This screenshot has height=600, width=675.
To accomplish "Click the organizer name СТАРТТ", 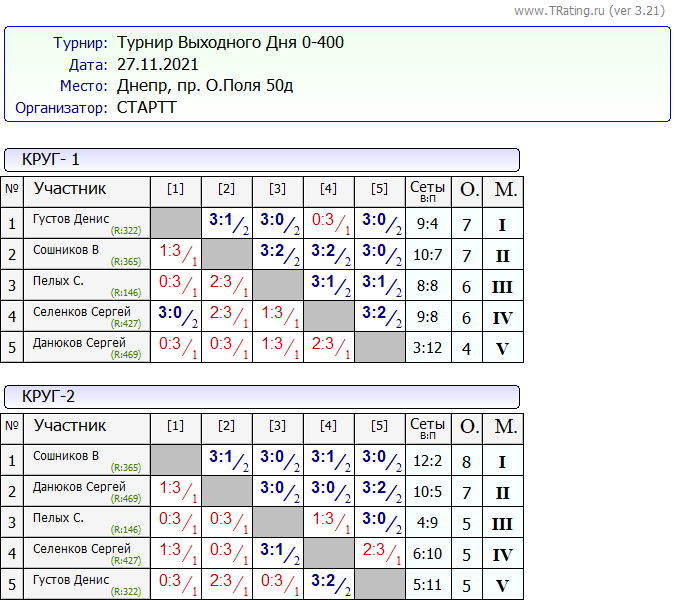I will pyautogui.click(x=147, y=108).
